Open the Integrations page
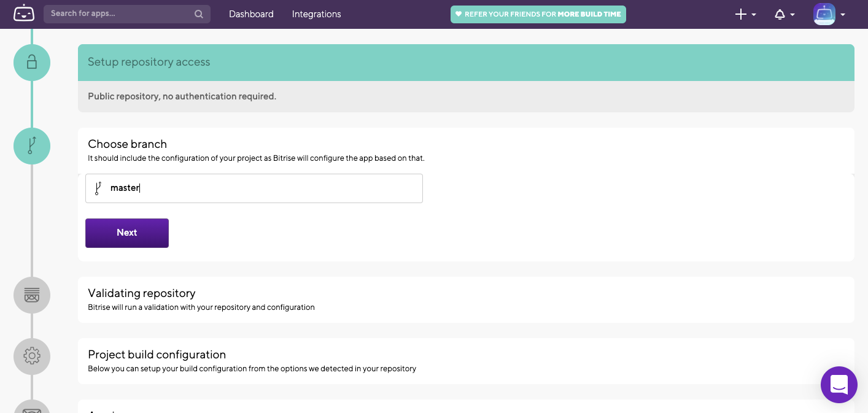The image size is (868, 413). pos(316,14)
